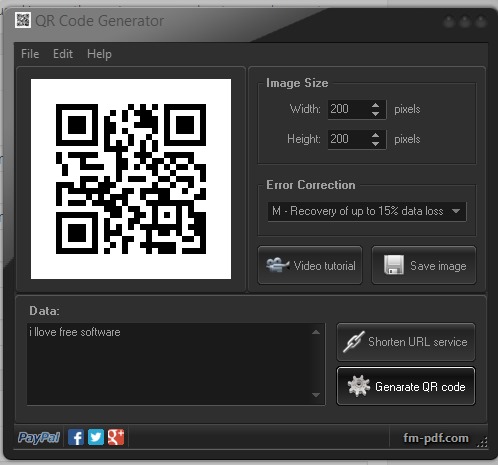The image size is (498, 465).
Task: Click the Data box scroll down arrow
Action: [316, 395]
